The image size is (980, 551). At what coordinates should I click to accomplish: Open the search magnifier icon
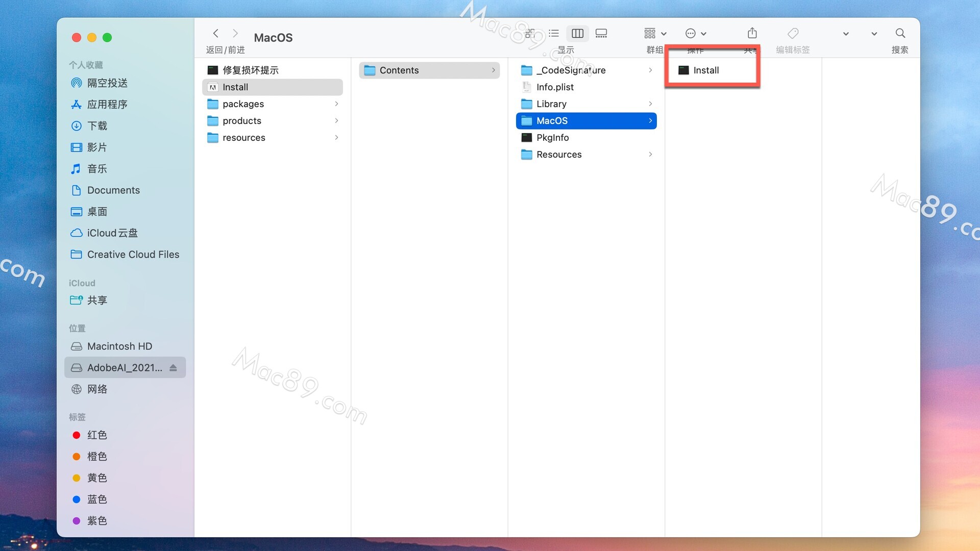900,34
